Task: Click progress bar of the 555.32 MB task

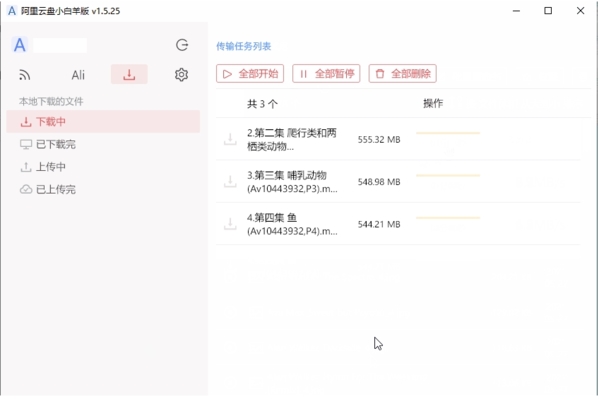Action: point(448,133)
